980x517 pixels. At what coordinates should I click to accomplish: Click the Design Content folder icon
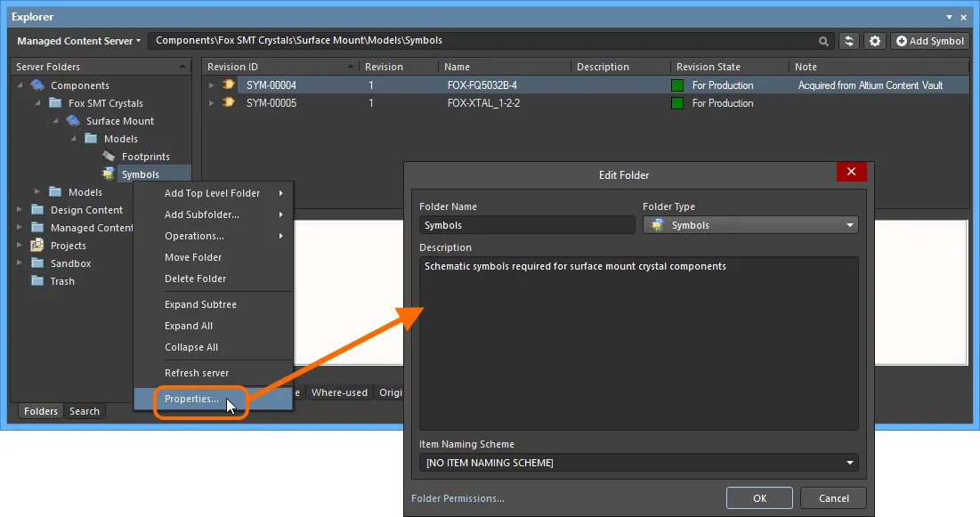[x=37, y=210]
